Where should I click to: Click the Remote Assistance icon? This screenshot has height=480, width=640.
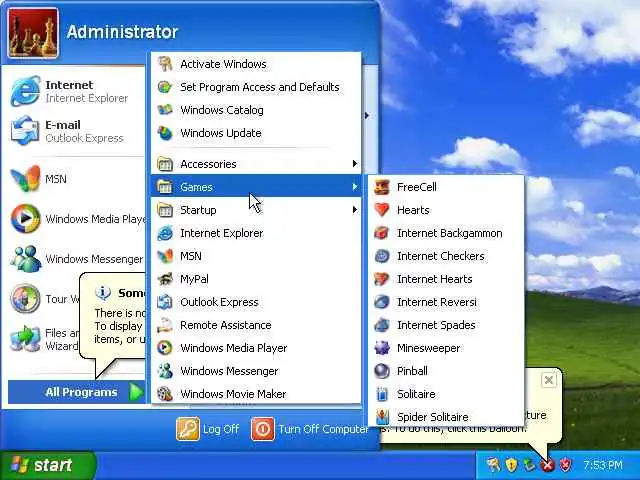tap(165, 325)
